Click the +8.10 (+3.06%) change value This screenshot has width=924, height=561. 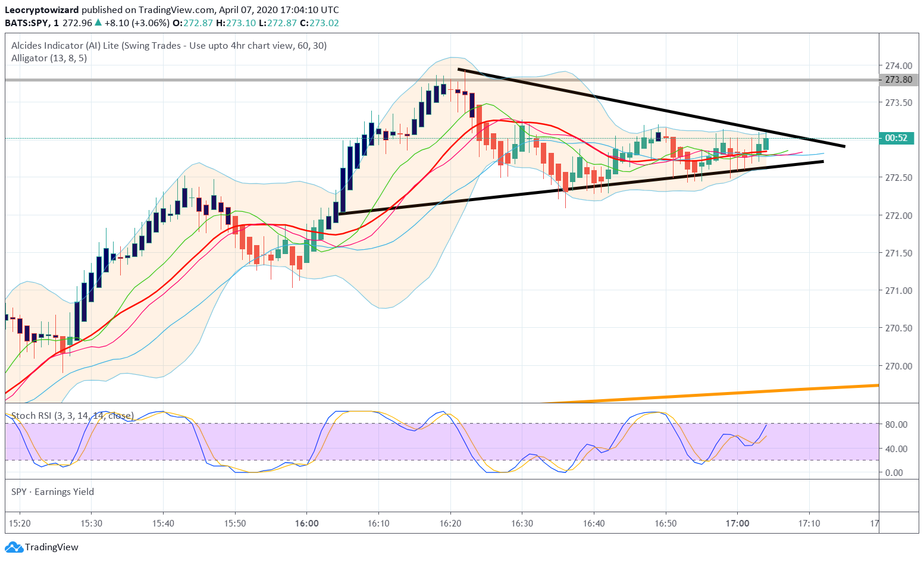[136, 23]
